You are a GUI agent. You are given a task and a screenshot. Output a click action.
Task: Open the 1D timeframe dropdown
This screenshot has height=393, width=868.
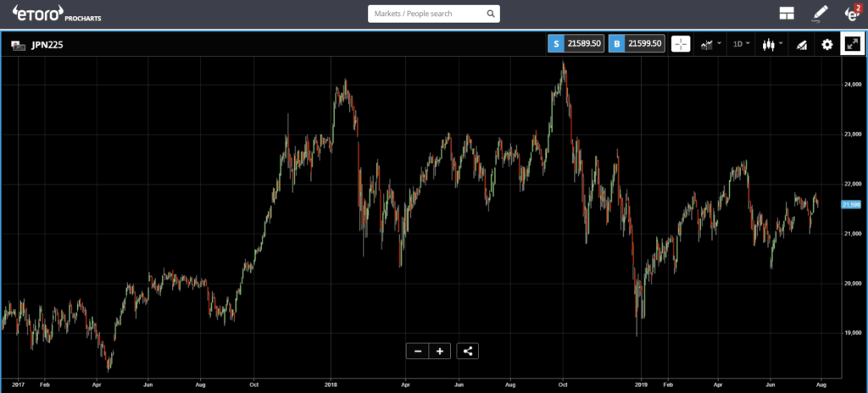point(740,44)
